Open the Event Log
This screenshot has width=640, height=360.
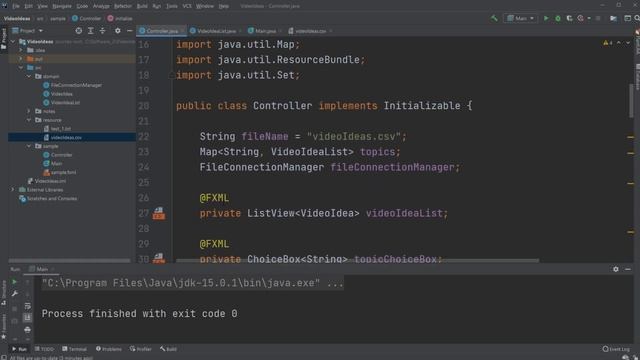click(x=616, y=349)
